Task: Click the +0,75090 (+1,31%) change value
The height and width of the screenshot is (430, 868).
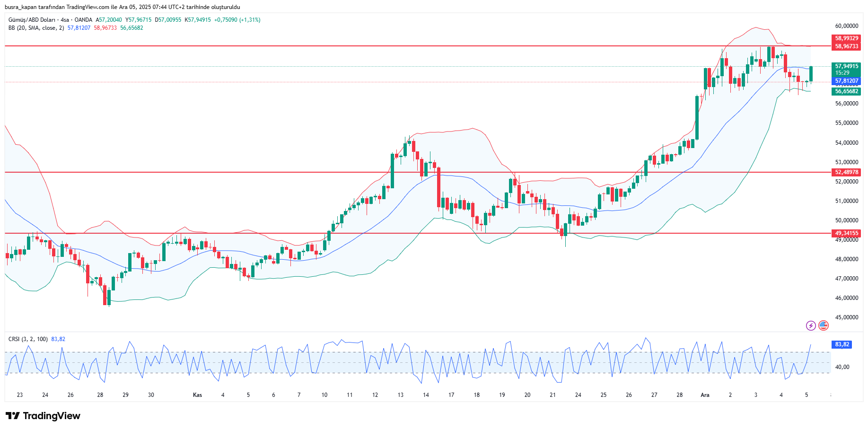Action: 237,20
